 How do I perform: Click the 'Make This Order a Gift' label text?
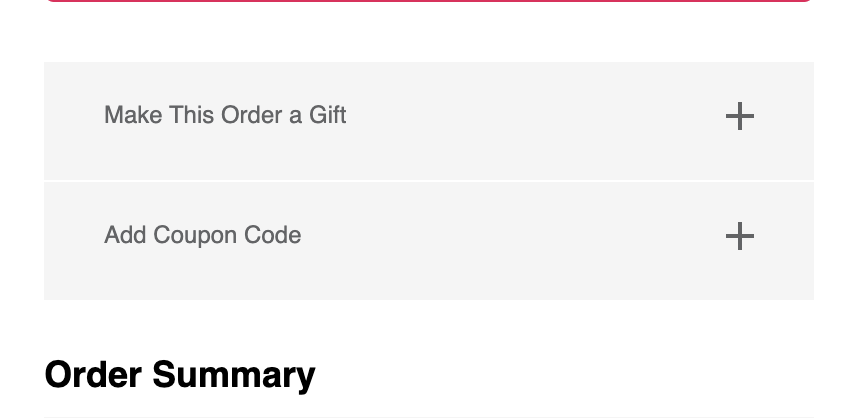[225, 115]
